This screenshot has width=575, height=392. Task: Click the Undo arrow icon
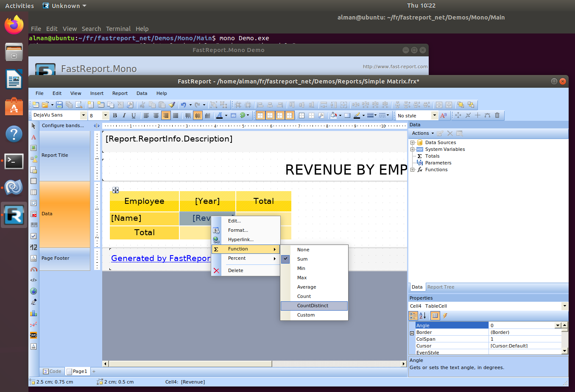point(184,105)
